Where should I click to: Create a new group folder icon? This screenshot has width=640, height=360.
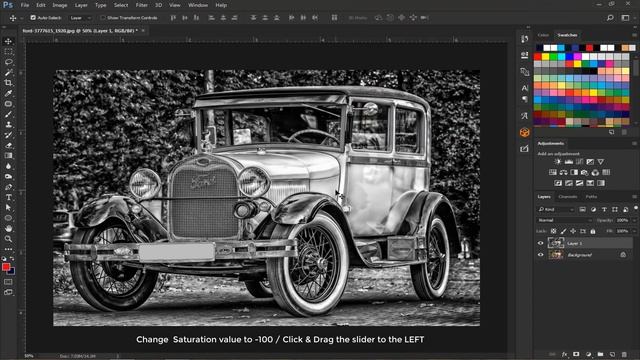coord(600,355)
